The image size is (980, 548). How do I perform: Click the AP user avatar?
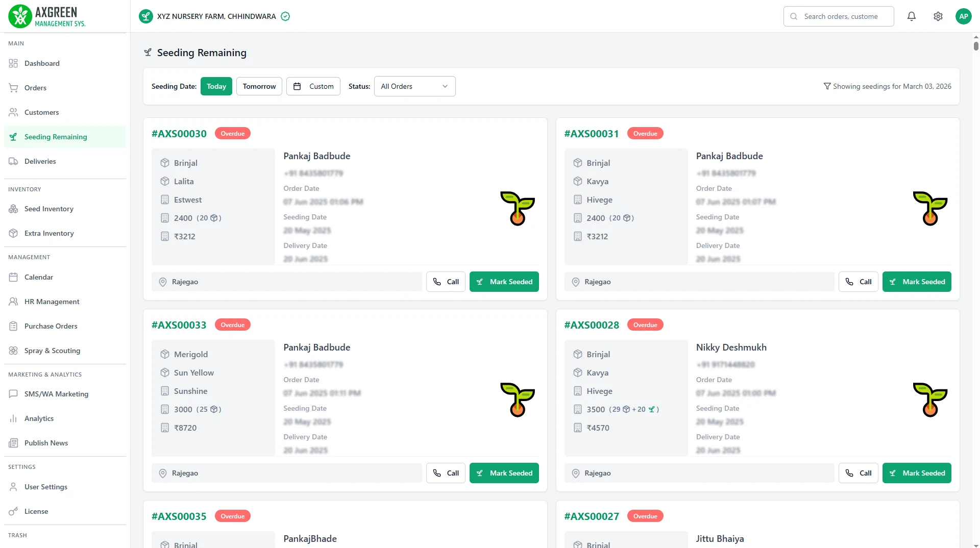tap(963, 16)
